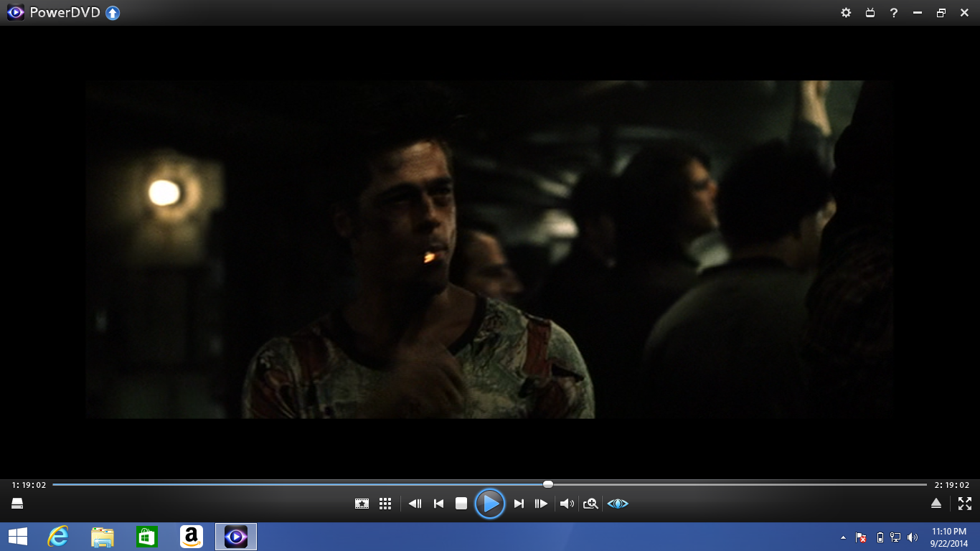Open File Explorer from taskbar
This screenshot has width=980, height=551.
click(103, 537)
